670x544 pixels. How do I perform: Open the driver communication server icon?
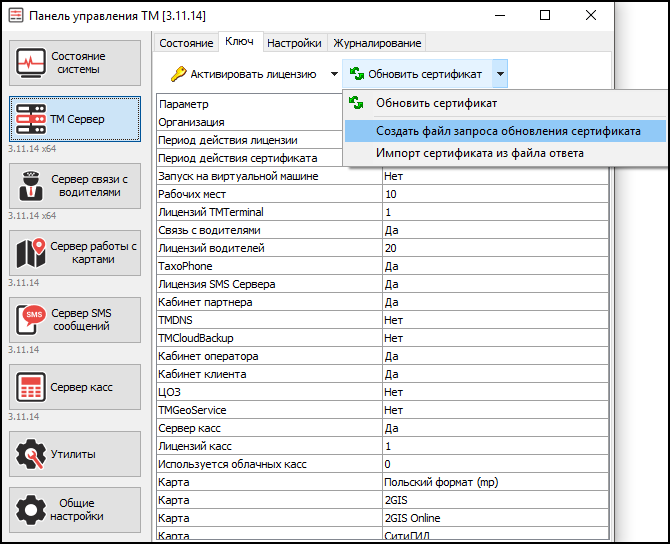pos(31,185)
